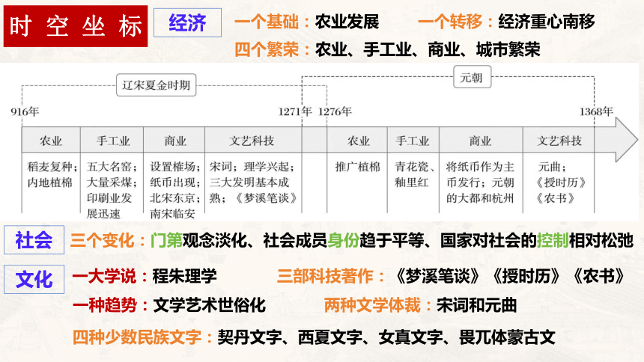644x362 pixels.
Task: Click the 印刷业发展迅速 text
Action: [x=109, y=206]
